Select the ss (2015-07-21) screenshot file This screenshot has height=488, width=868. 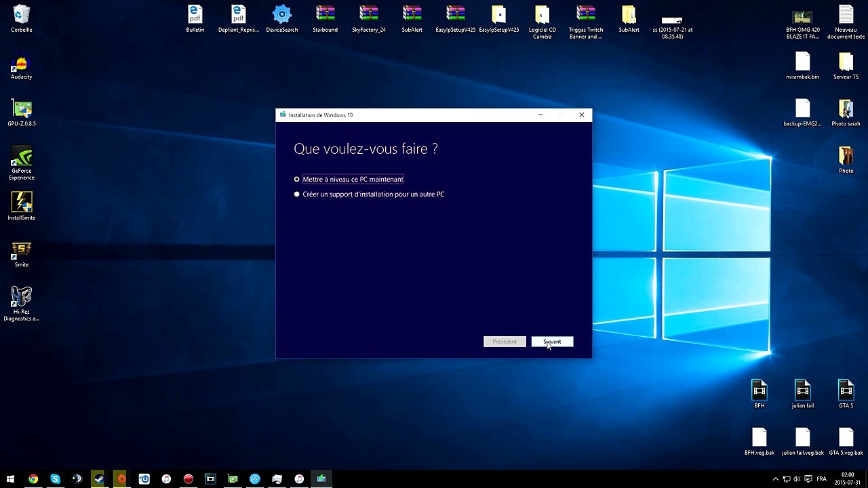(673, 27)
